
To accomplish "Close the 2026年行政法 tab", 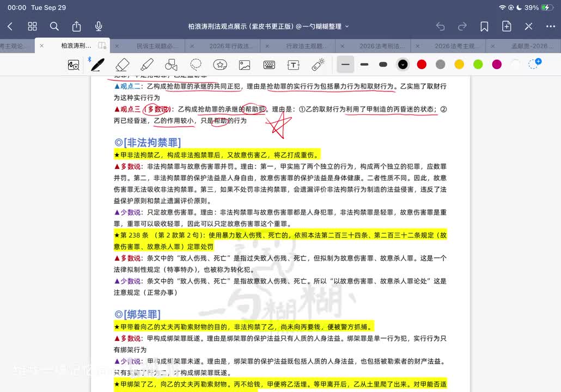I will pos(192,46).
